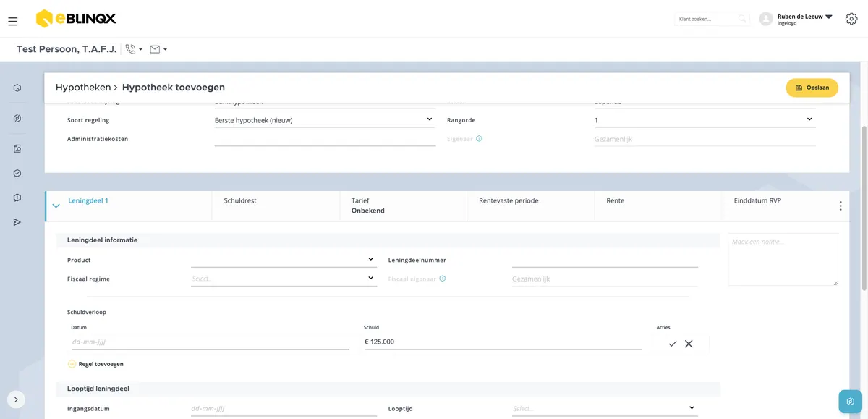Click the Test Persoon, T.A.F.J. name
The height and width of the screenshot is (419, 868).
click(67, 49)
